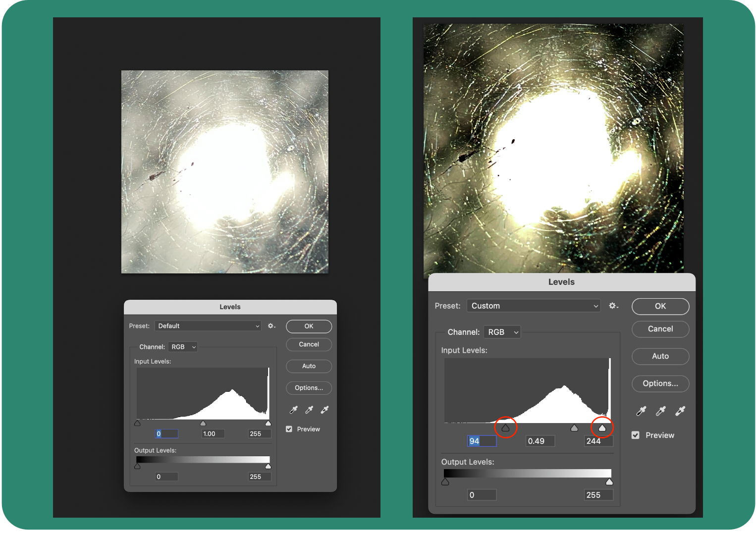Click Options in the Custom Levels dialog
This screenshot has height=535, width=756.
click(660, 383)
